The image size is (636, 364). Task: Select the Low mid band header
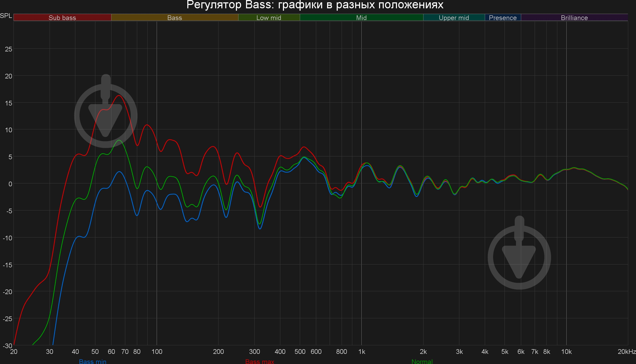pyautogui.click(x=269, y=18)
